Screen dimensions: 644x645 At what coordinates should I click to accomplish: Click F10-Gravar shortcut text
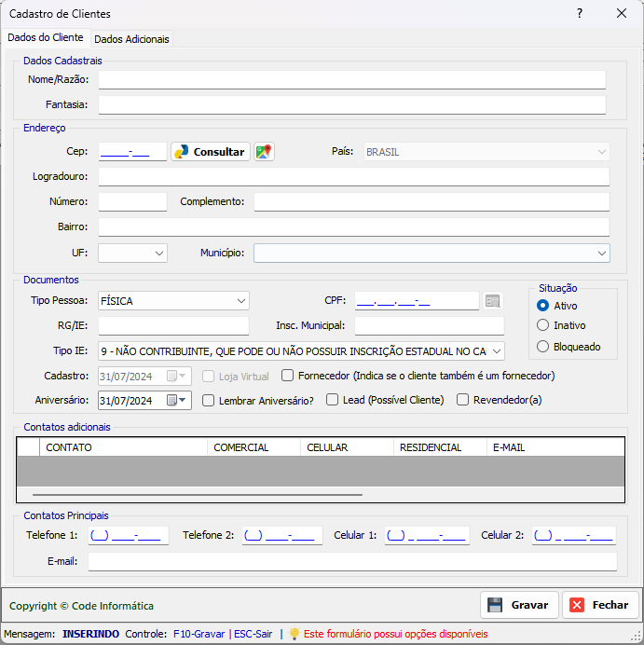[x=199, y=634]
